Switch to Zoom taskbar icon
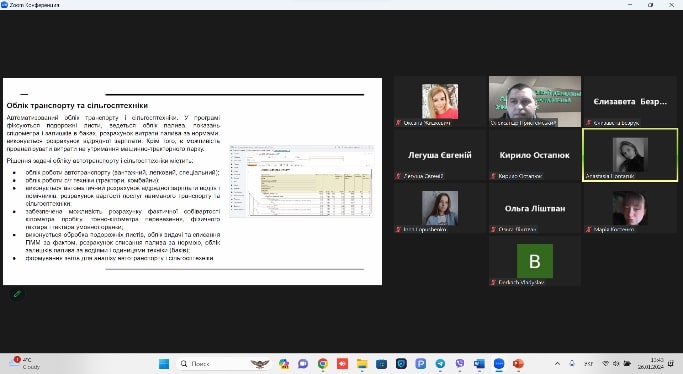Screen dimensions: 683x374 point(499,364)
